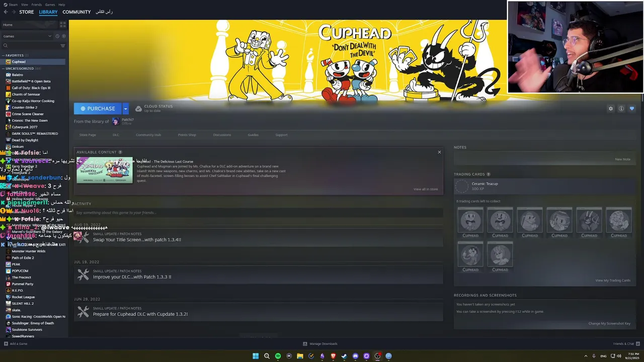Open the Store Page link

tap(88, 135)
